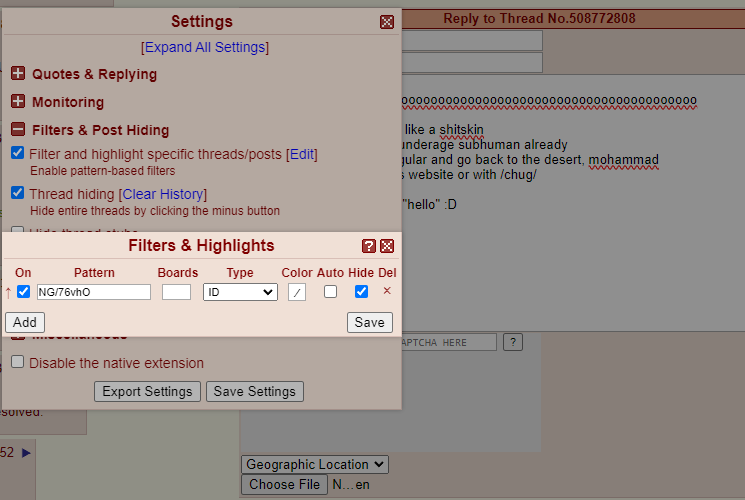Open the Edit link for filters
The width and height of the screenshot is (745, 500).
tap(302, 154)
